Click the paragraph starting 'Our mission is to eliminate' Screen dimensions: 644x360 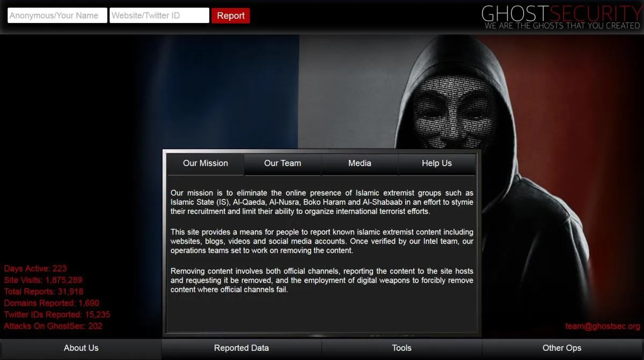click(x=322, y=202)
